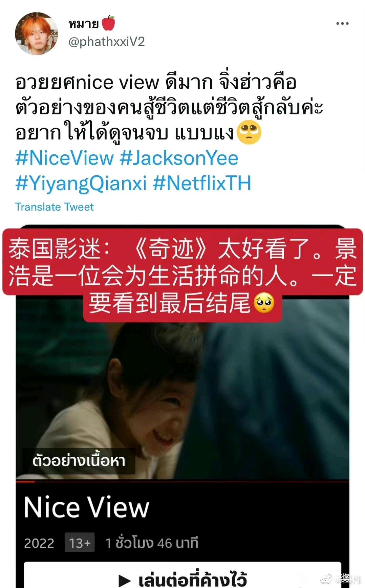
Task: Click the pleading emoji in the red caption
Action: click(264, 303)
